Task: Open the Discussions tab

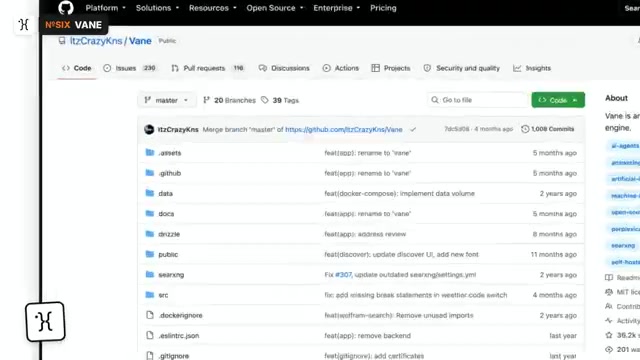Action: click(284, 68)
